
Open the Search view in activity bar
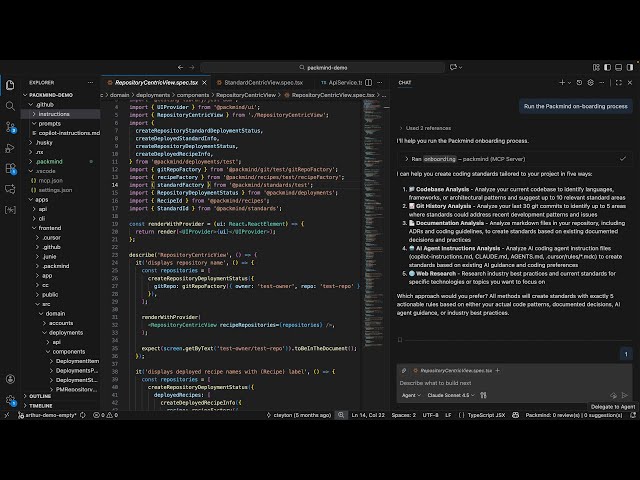click(x=10, y=106)
